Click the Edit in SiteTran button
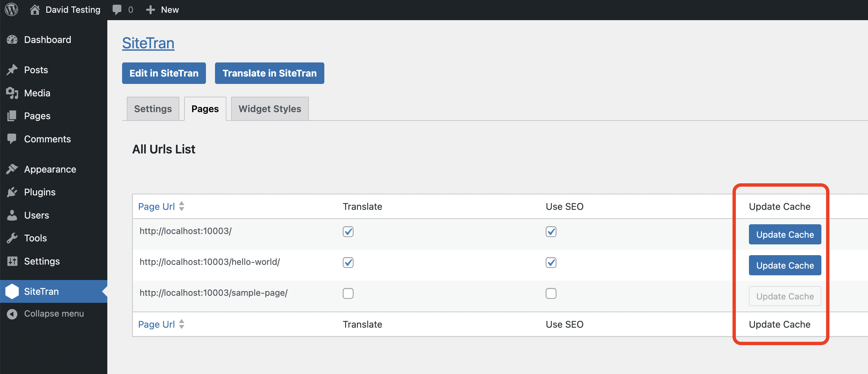 [x=164, y=73]
